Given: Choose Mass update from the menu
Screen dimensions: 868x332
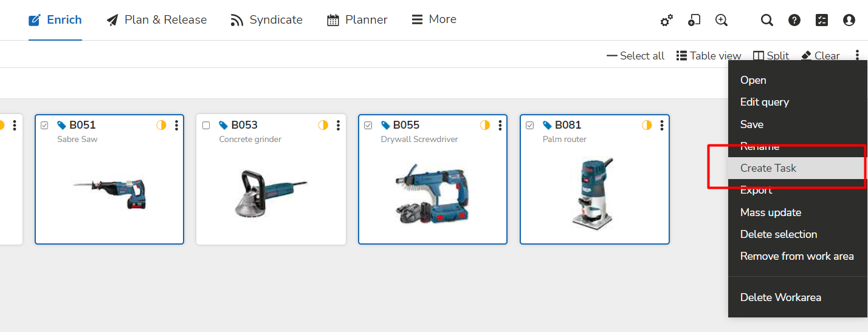Looking at the screenshot, I should tap(771, 212).
